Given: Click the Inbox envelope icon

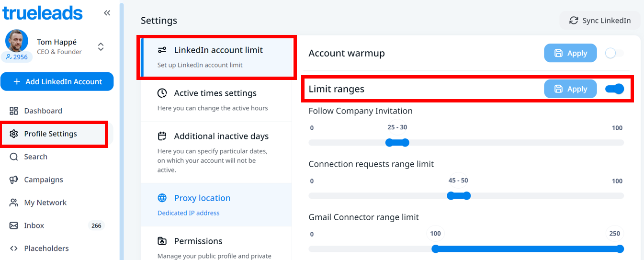Looking at the screenshot, I should [x=14, y=226].
